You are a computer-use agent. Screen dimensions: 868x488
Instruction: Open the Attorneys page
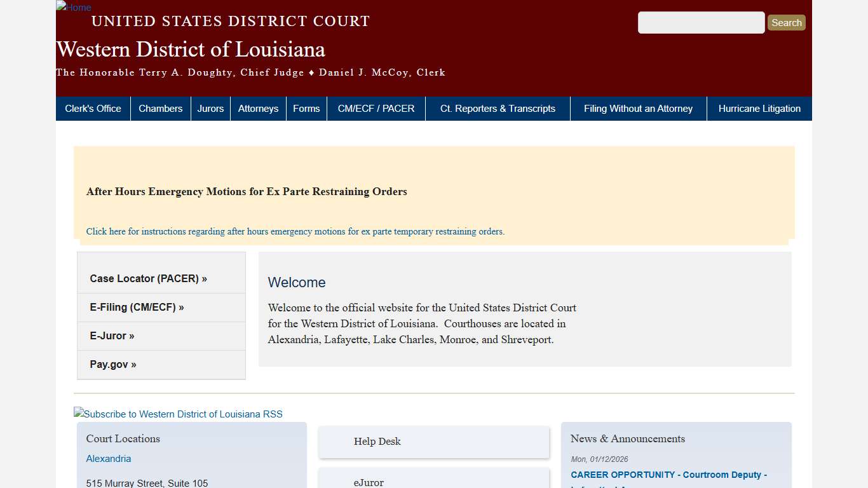pyautogui.click(x=258, y=108)
